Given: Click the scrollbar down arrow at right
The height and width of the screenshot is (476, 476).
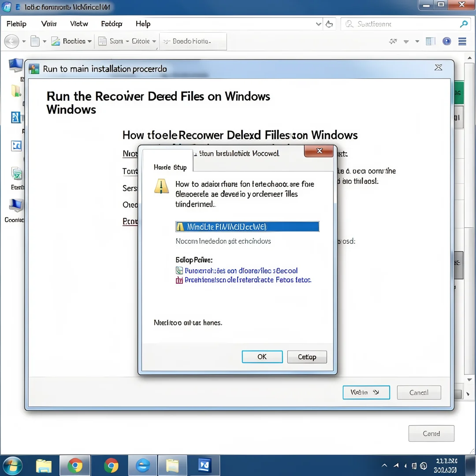Looking at the screenshot, I should click(470, 380).
